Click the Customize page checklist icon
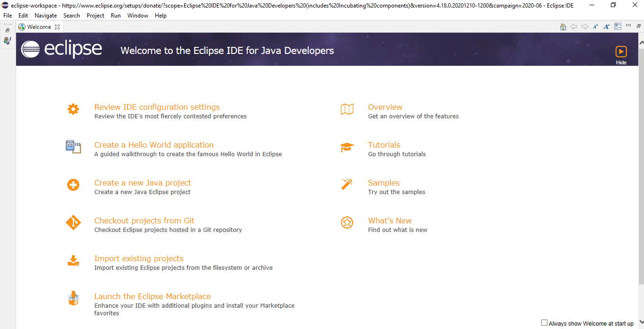 [617, 27]
